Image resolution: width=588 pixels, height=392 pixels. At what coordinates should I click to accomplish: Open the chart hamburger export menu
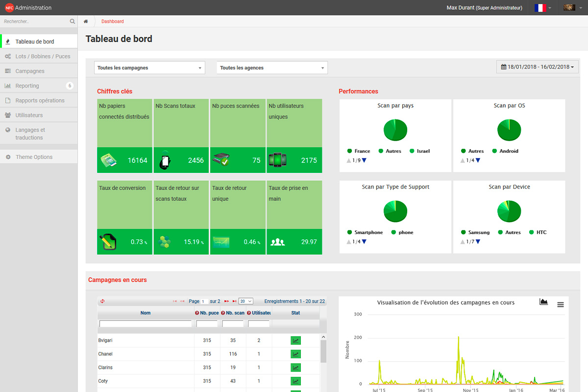[561, 305]
